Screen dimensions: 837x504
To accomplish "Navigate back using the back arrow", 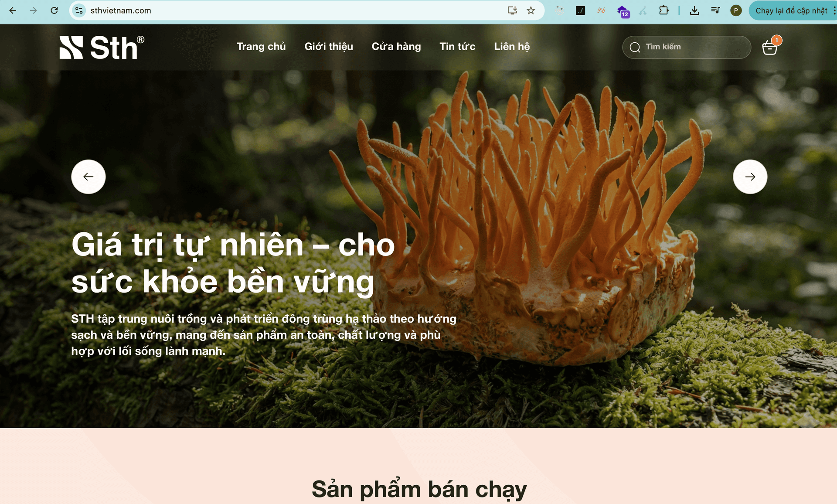I will (13, 10).
